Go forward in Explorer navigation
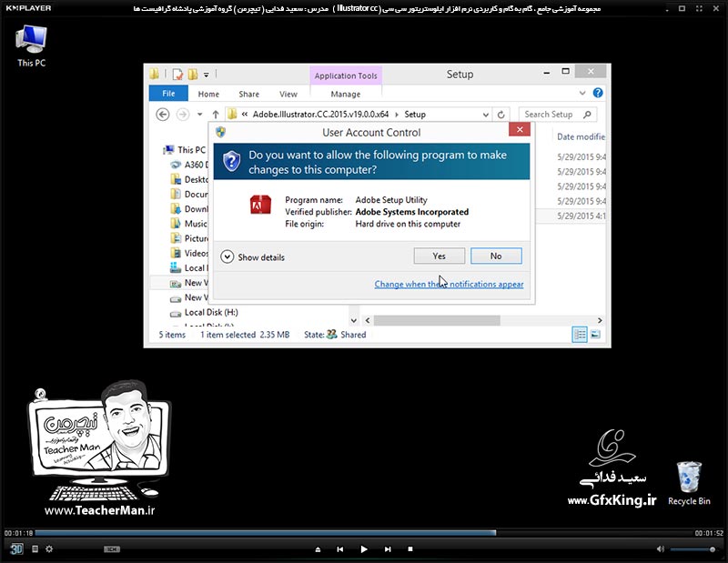Screen dimensions: 728x563 click(183, 115)
